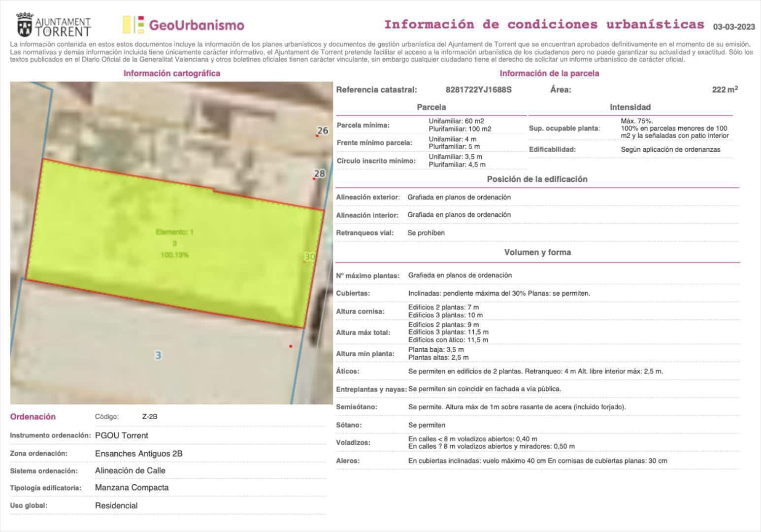The height and width of the screenshot is (532, 761).
Task: Switch to the Información cartográfica tab
Action: click(172, 73)
